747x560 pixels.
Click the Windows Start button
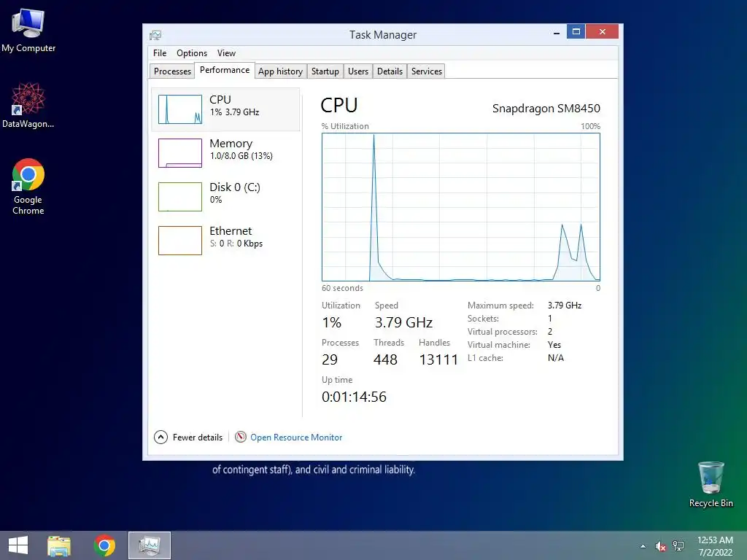18,545
